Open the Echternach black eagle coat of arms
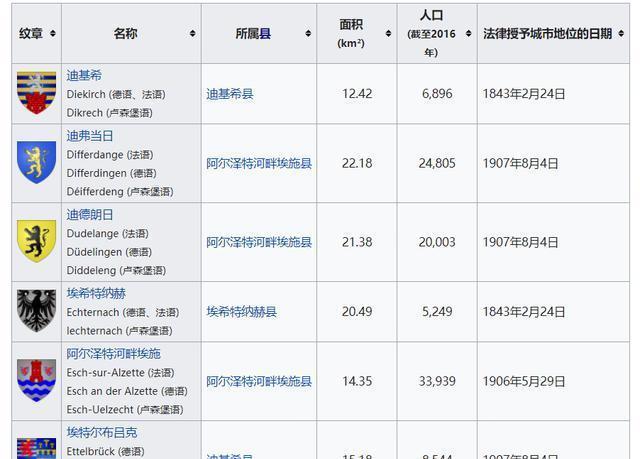Viewport: 640px width, 459px height. click(x=36, y=311)
